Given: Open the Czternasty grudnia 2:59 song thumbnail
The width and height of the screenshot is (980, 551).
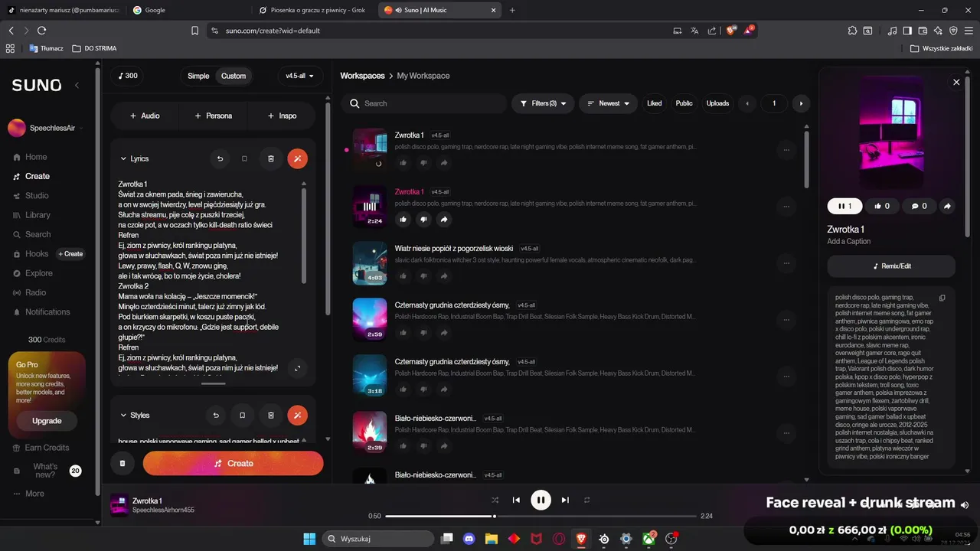Looking at the screenshot, I should 369,319.
